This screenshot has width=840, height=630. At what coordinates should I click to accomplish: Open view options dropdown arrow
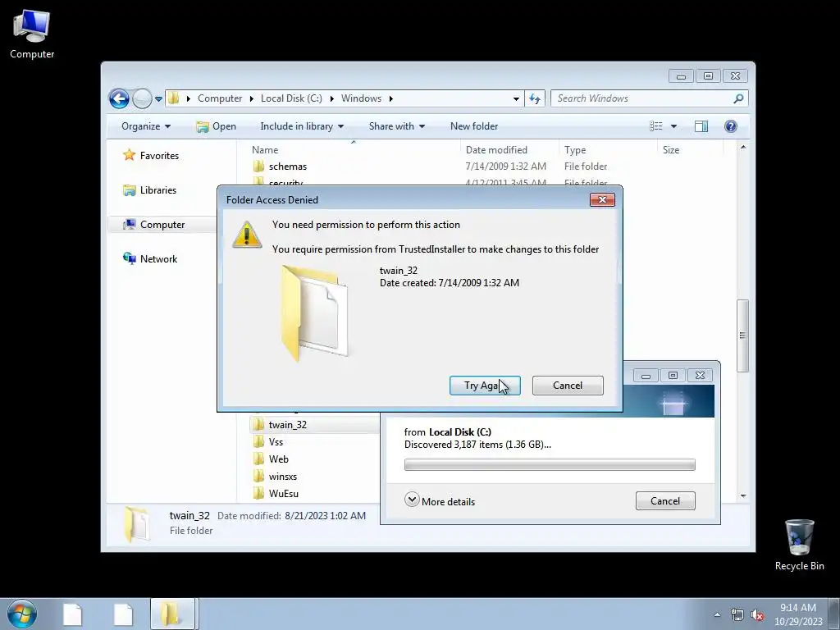pos(674,126)
